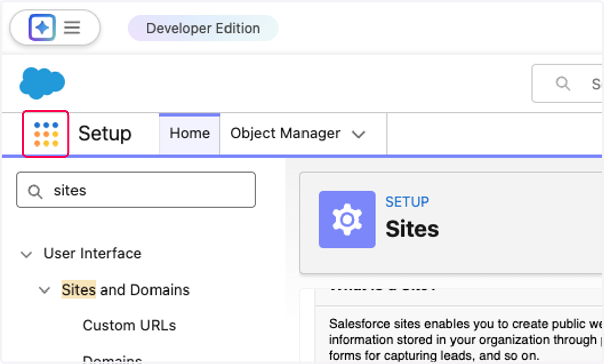Open Custom URLs in the sidebar

point(129,325)
